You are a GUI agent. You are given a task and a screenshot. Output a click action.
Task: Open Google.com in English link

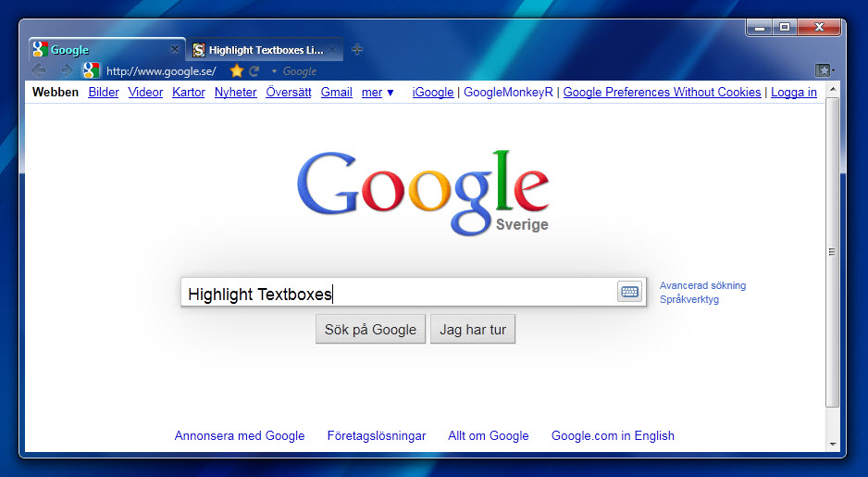(x=613, y=436)
